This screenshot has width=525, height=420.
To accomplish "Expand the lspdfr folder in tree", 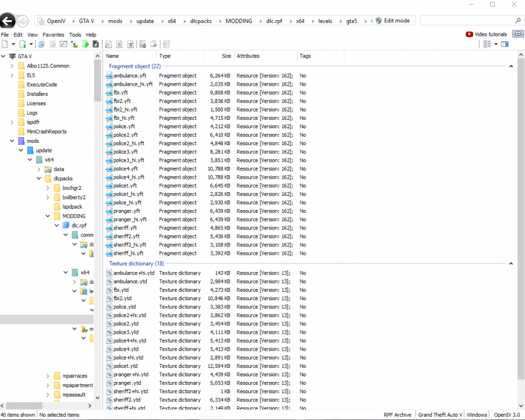I will [x=12, y=122].
